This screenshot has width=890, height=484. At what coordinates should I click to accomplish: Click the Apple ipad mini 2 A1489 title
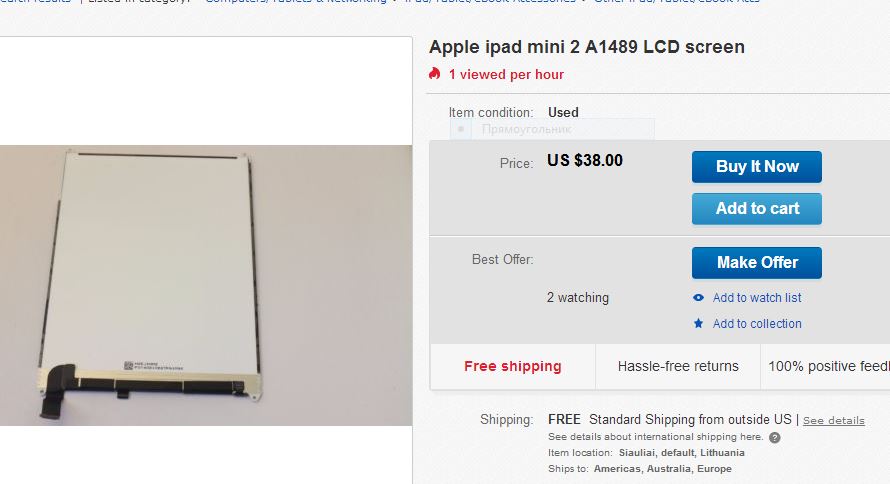pyautogui.click(x=586, y=47)
